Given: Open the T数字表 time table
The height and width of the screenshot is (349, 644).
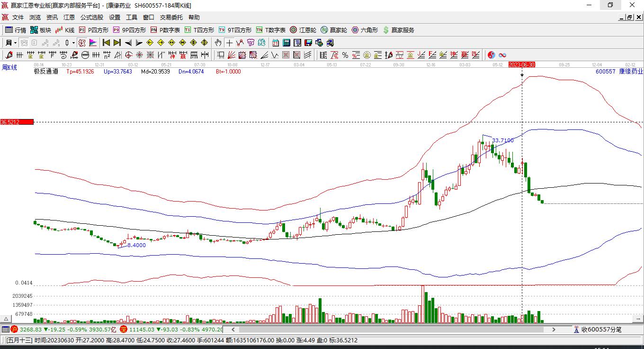Looking at the screenshot, I should [271, 30].
